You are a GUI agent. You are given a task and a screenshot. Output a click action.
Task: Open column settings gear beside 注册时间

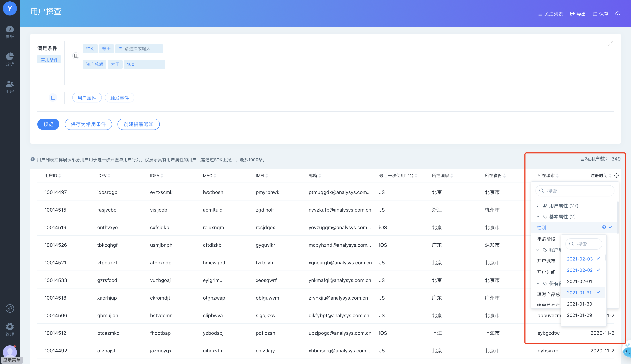[x=617, y=175]
